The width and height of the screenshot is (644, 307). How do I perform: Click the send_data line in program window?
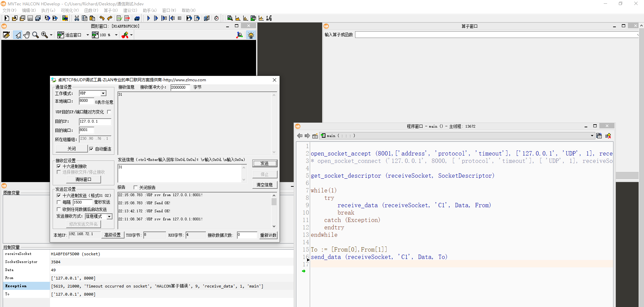[x=379, y=257]
